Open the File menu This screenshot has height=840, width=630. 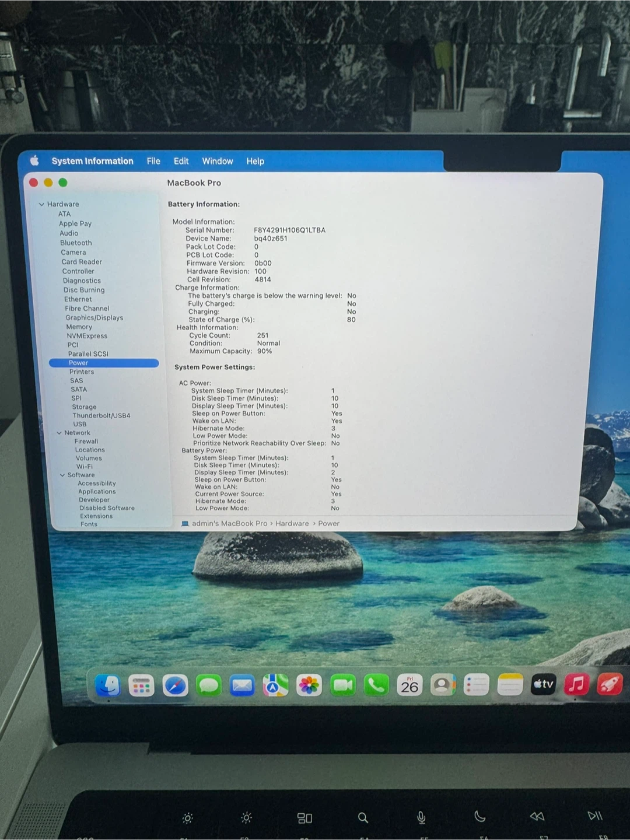point(153,161)
